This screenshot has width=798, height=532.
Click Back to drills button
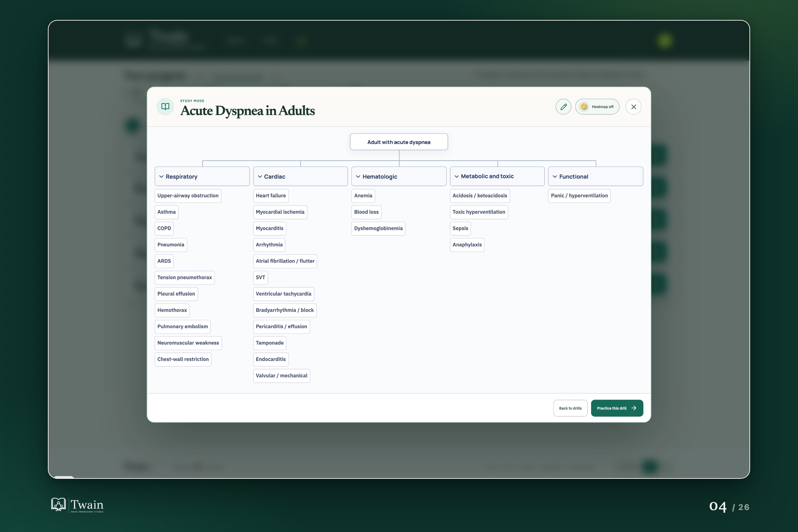570,408
